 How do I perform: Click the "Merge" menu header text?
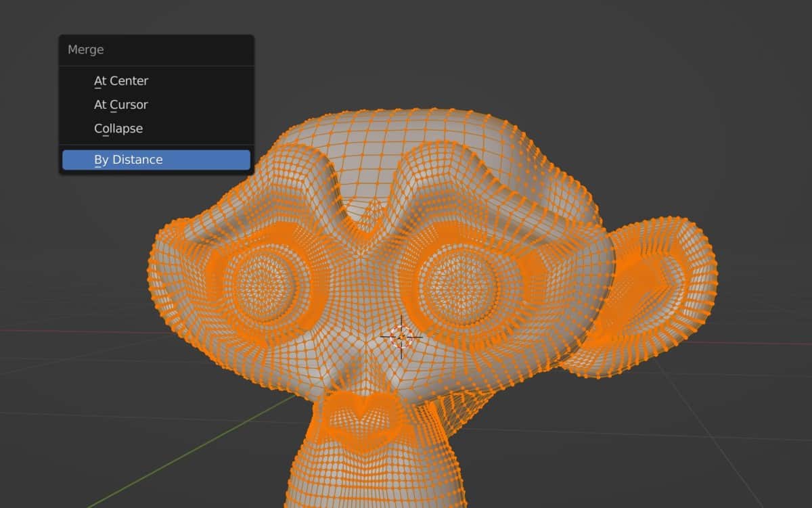coord(85,49)
